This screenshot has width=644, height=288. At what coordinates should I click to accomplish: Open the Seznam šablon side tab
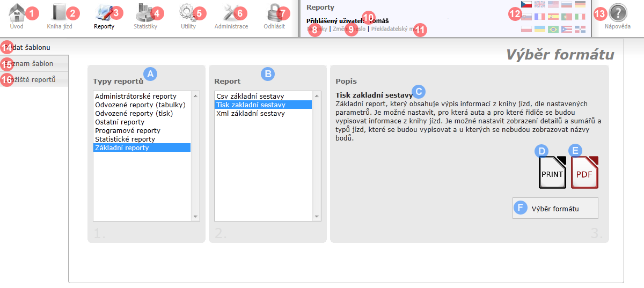coord(34,63)
